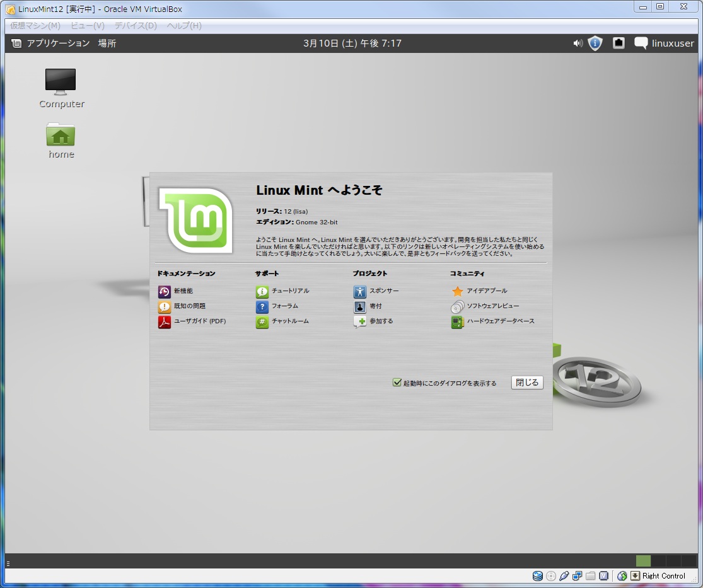Click the chat bubble icon beside linuxuser
Viewport: 703px width, 588px height.
641,43
